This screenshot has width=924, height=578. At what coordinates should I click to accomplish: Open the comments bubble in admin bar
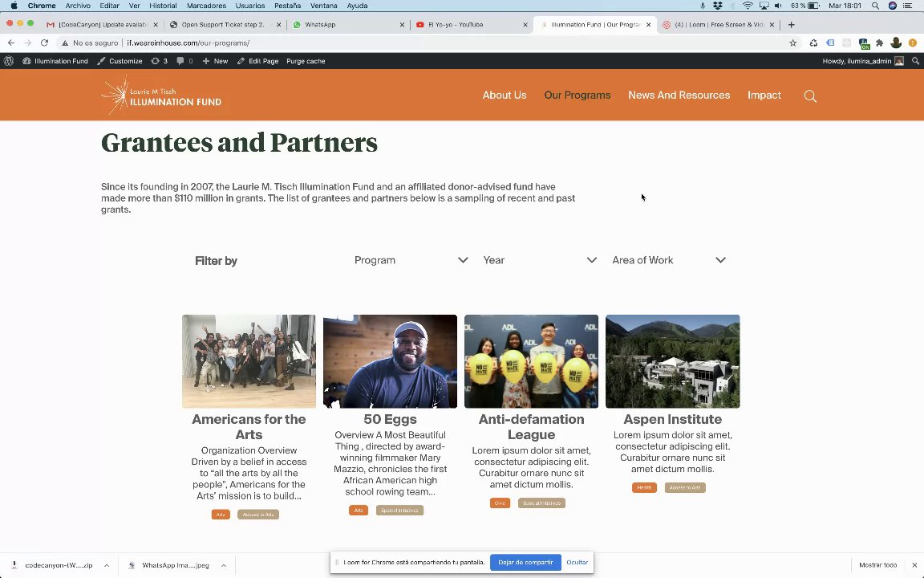[x=184, y=61]
